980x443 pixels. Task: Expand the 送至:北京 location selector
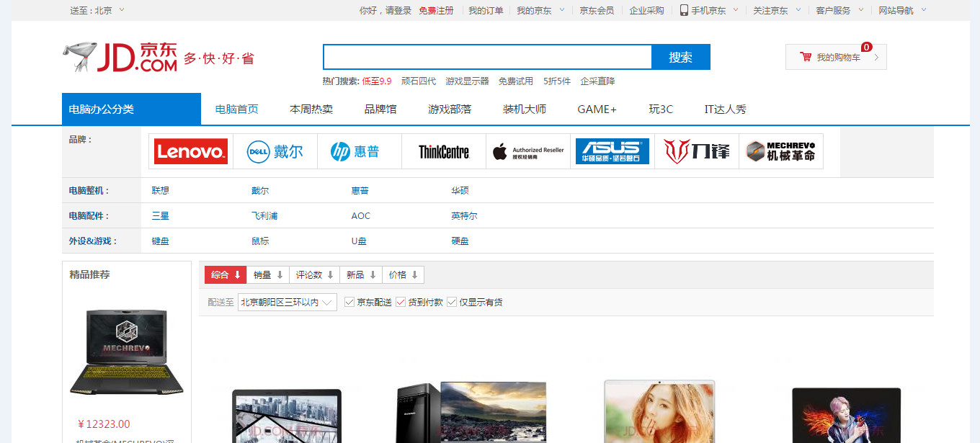pyautogui.click(x=97, y=10)
